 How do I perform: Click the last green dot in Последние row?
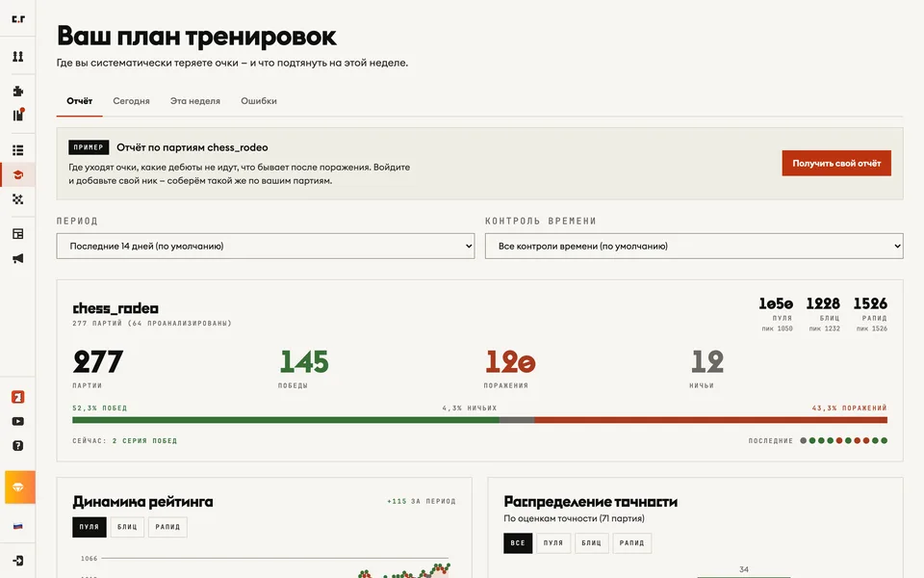point(884,440)
